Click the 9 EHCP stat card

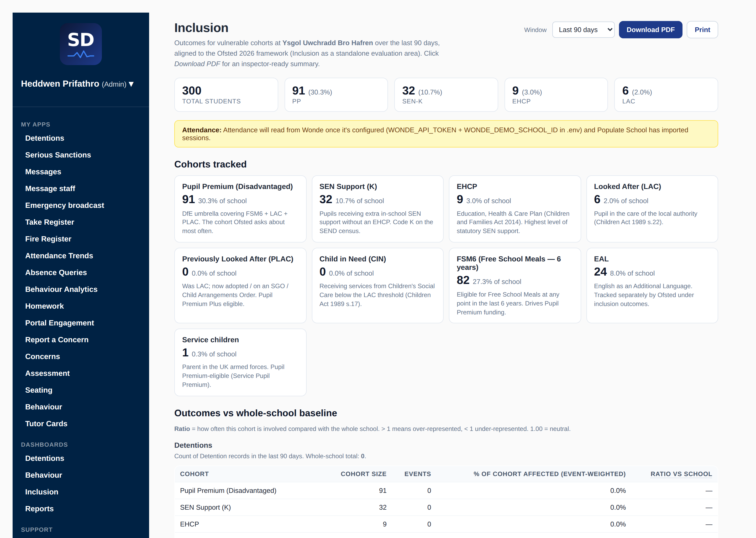click(x=556, y=95)
